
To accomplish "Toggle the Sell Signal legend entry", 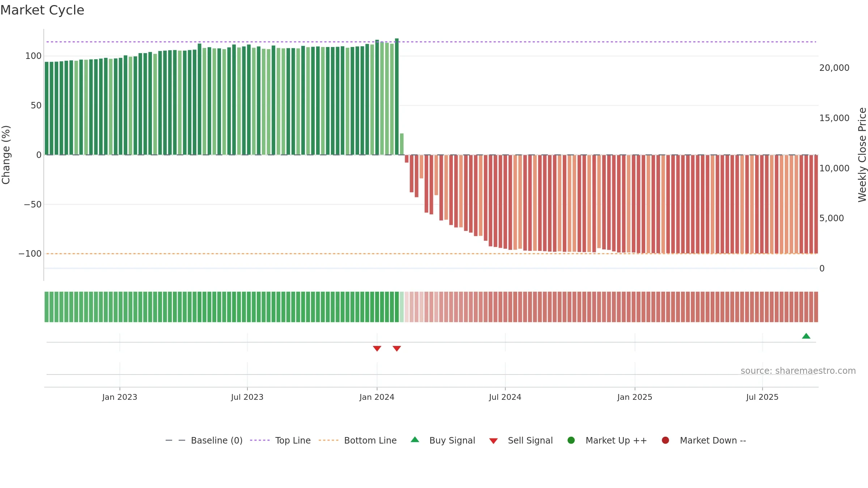I will click(521, 440).
